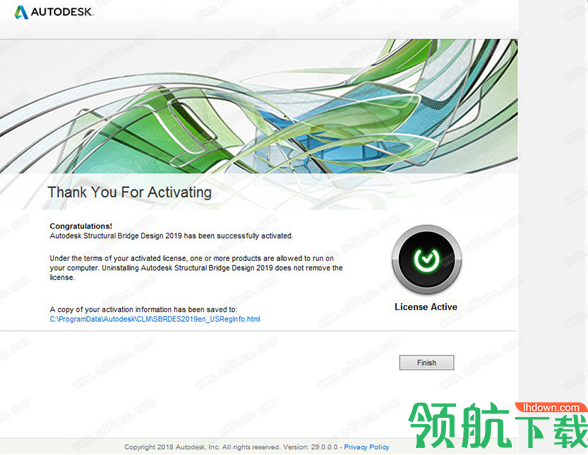Click the Finish button
Viewport: 588px width, 455px height.
pyautogui.click(x=426, y=362)
